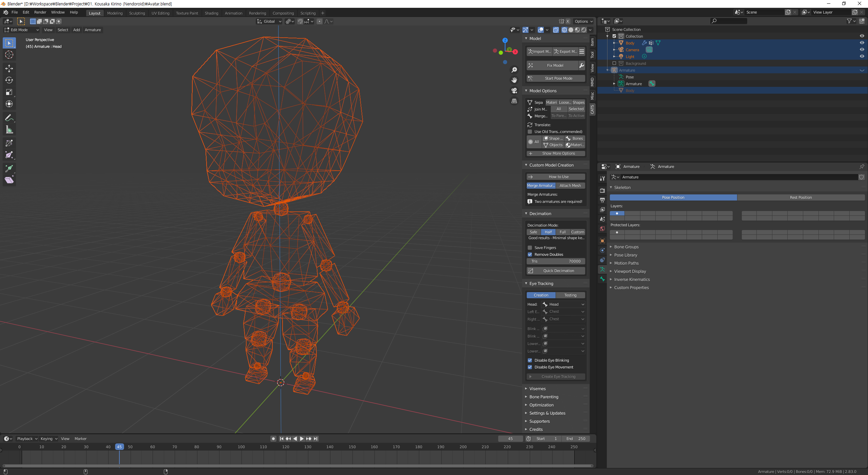Switch to the Sculpting workspace tab
The height and width of the screenshot is (475, 868).
(137, 13)
